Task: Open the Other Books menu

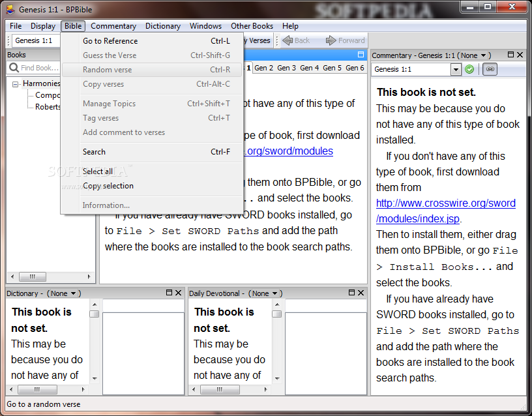Action: (252, 26)
